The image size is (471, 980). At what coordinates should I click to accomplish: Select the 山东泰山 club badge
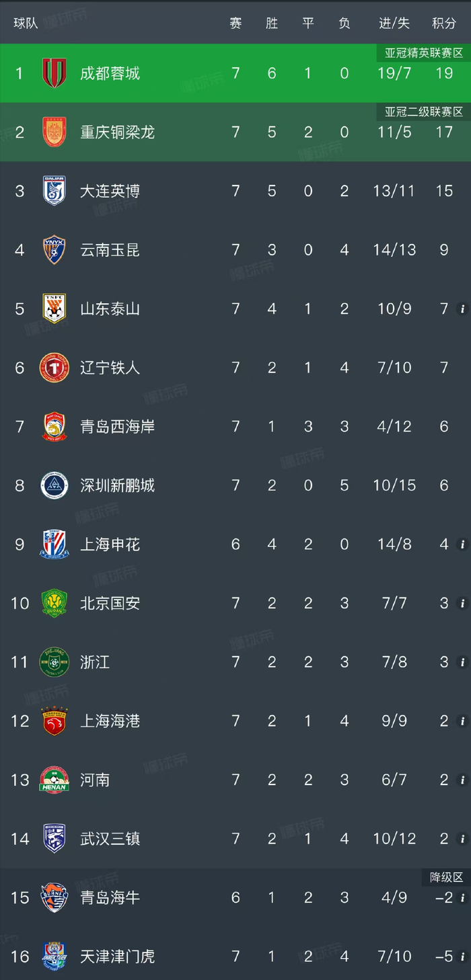click(x=54, y=309)
